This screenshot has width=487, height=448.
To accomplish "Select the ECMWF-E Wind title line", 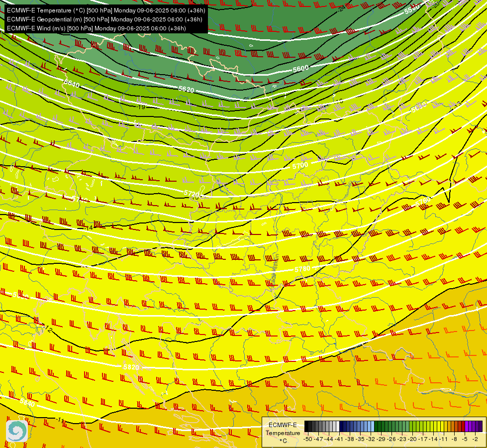I will point(97,28).
